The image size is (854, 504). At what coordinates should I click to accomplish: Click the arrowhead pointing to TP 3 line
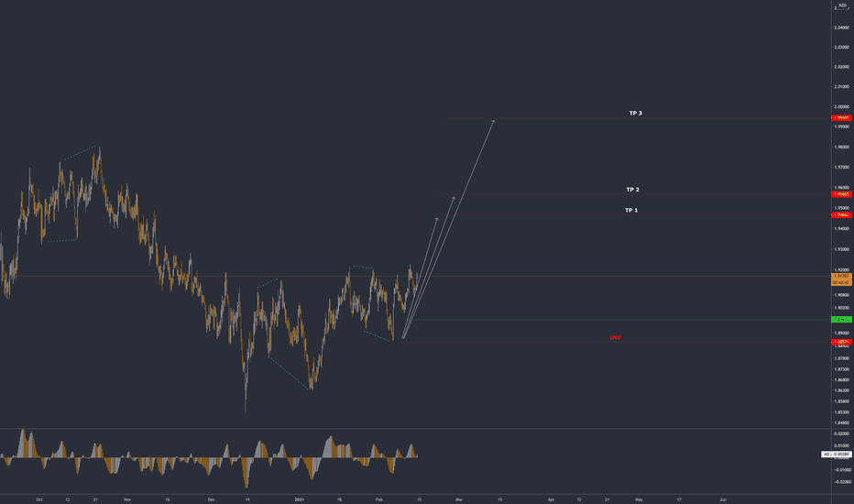pos(494,122)
